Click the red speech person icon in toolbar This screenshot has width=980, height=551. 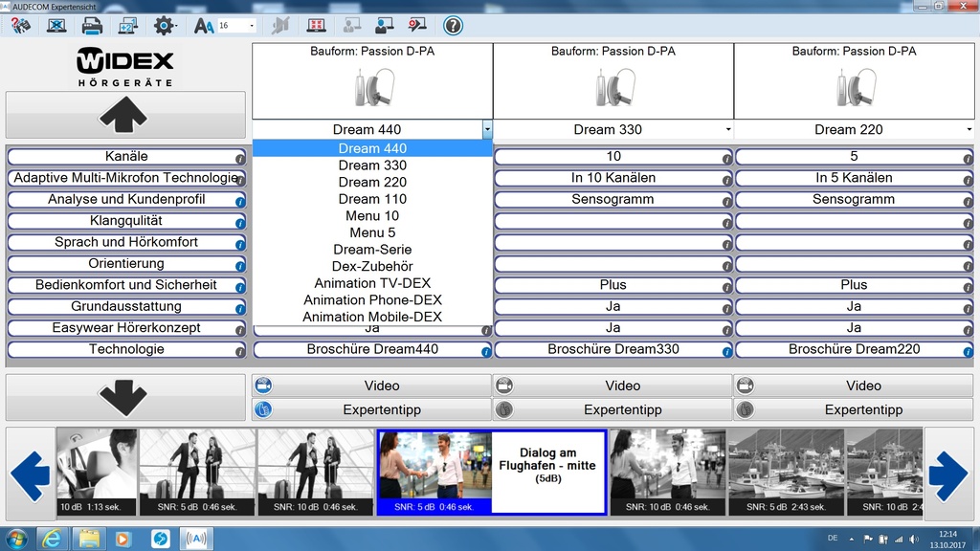tap(417, 26)
